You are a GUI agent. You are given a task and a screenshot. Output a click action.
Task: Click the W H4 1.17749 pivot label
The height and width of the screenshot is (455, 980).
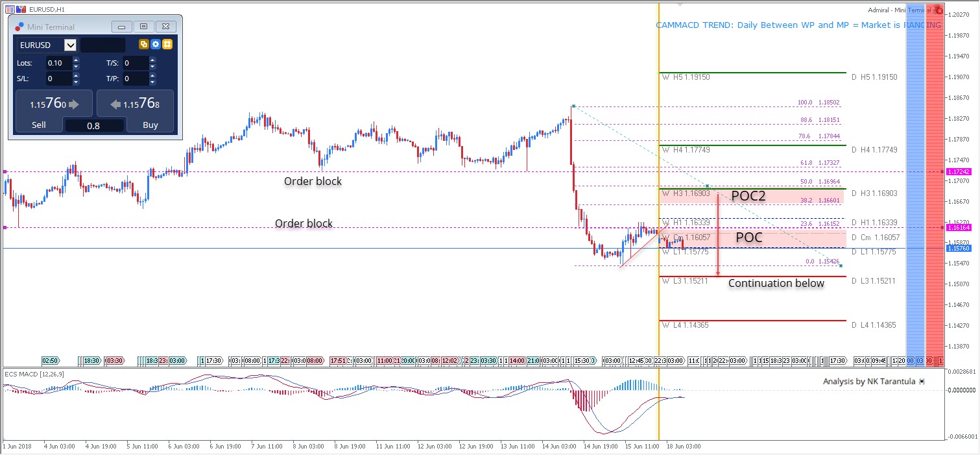coord(686,150)
